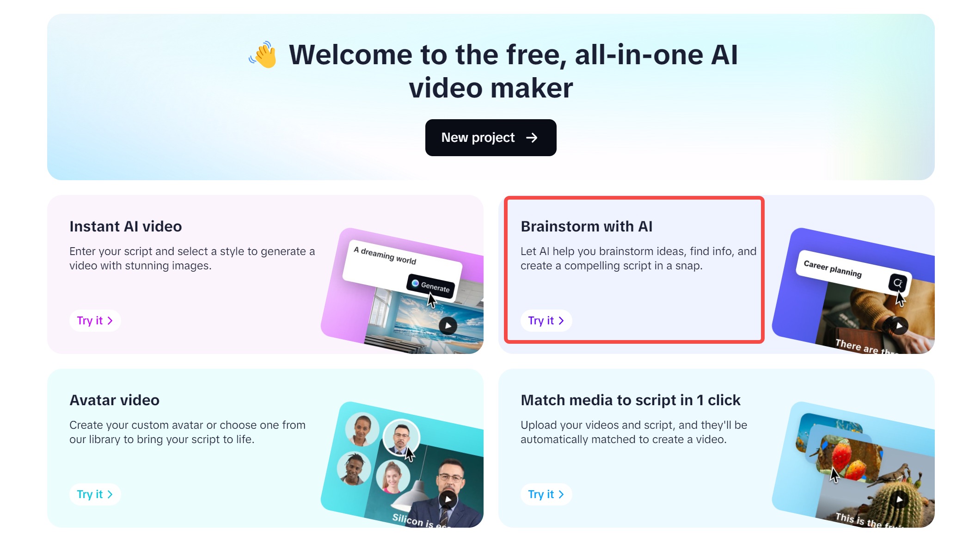
Task: Click the Avatar video card title
Action: pos(115,400)
